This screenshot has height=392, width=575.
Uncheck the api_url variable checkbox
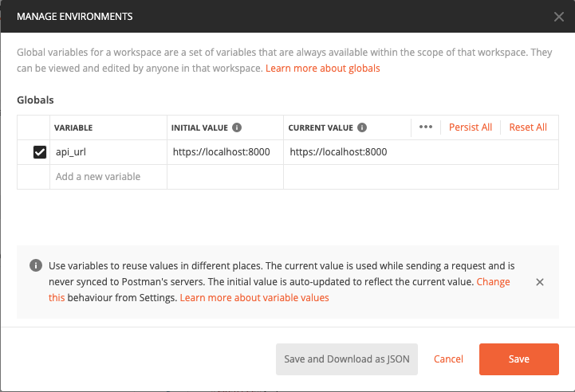pyautogui.click(x=40, y=152)
